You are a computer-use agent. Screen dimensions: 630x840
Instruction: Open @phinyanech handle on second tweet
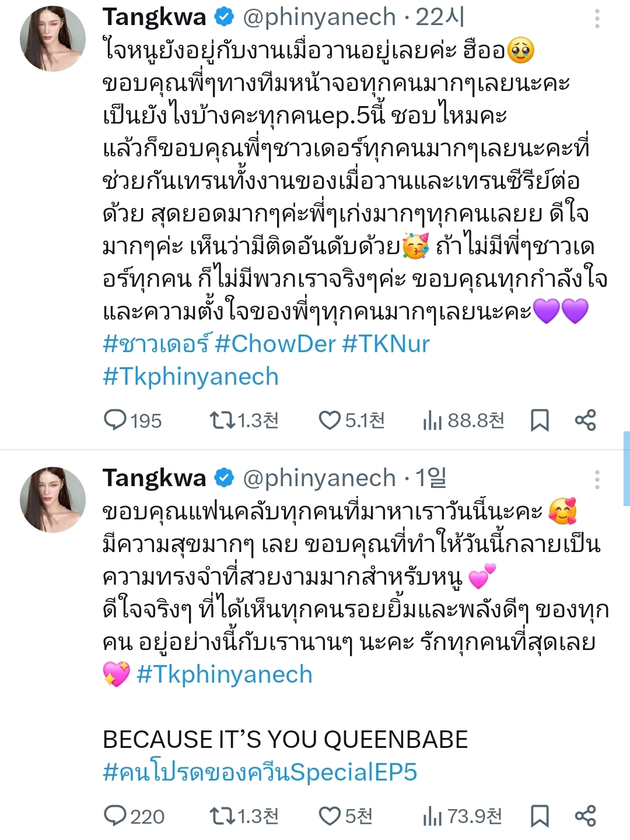[319, 478]
